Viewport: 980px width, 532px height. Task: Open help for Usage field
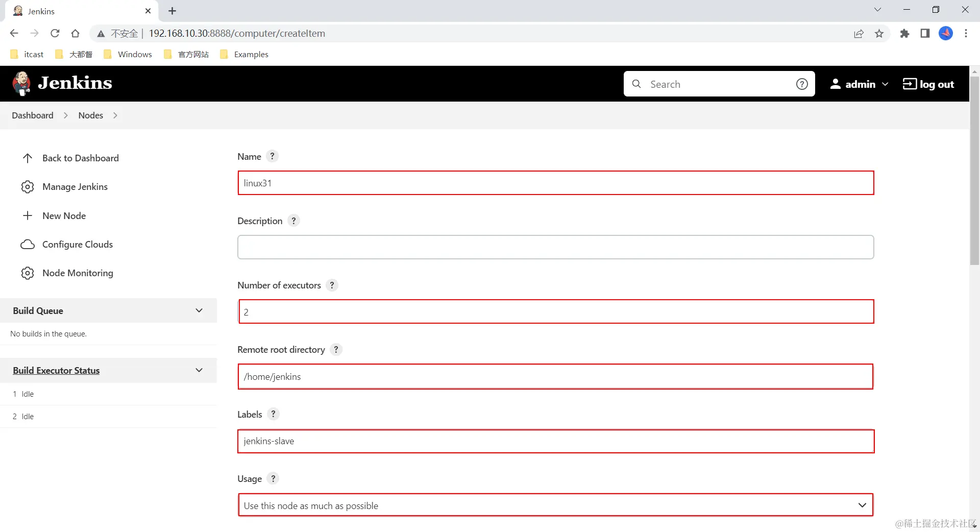point(273,478)
